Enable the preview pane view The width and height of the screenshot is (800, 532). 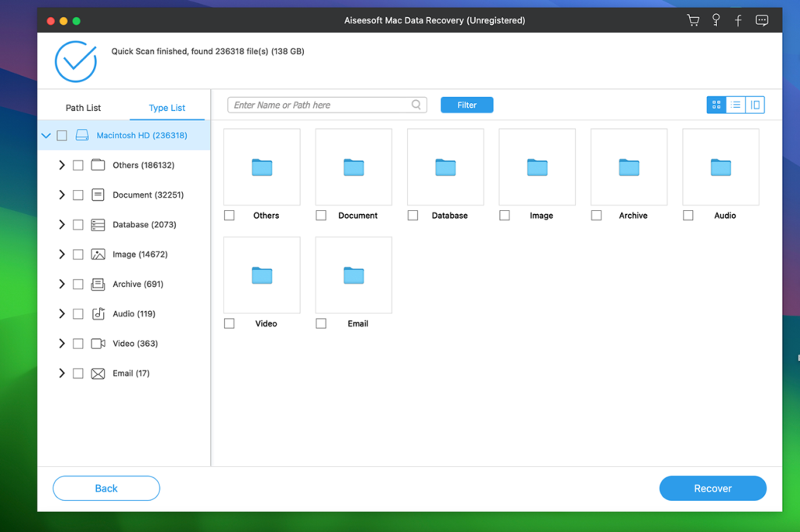754,104
